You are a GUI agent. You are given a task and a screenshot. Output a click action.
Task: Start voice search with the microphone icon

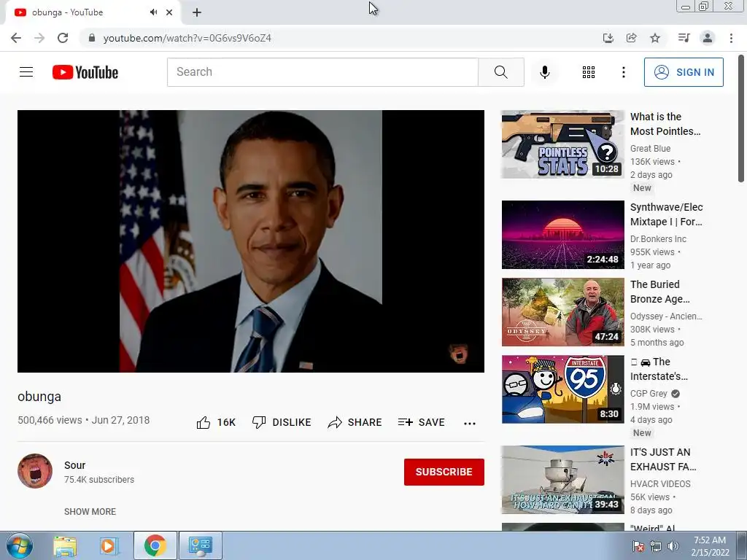[544, 72]
